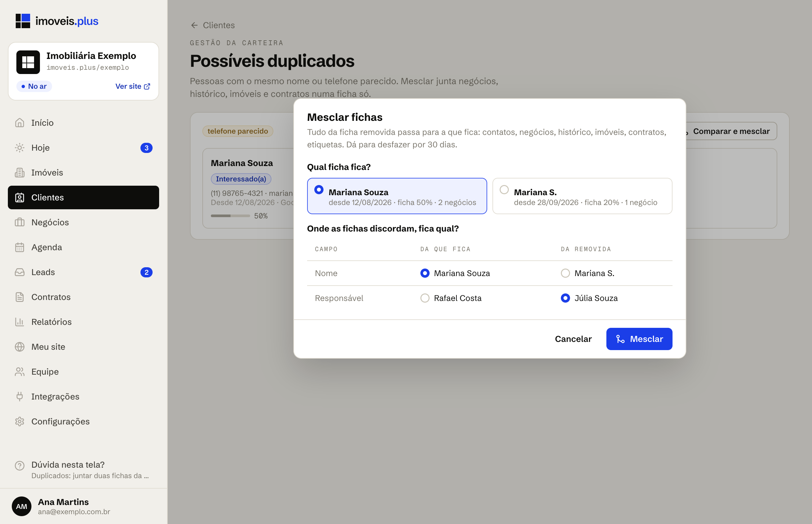The width and height of the screenshot is (812, 524).
Task: Click the Leads inbox icon
Action: [20, 272]
